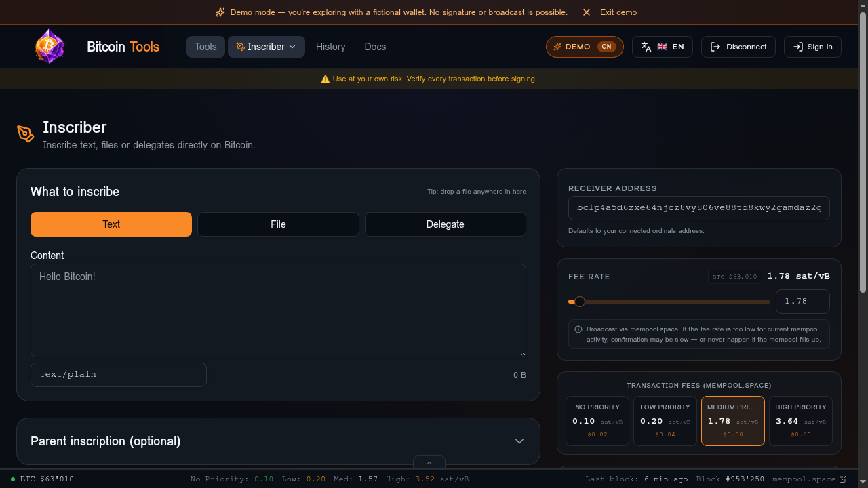Select the Text inscription tab

(x=111, y=224)
